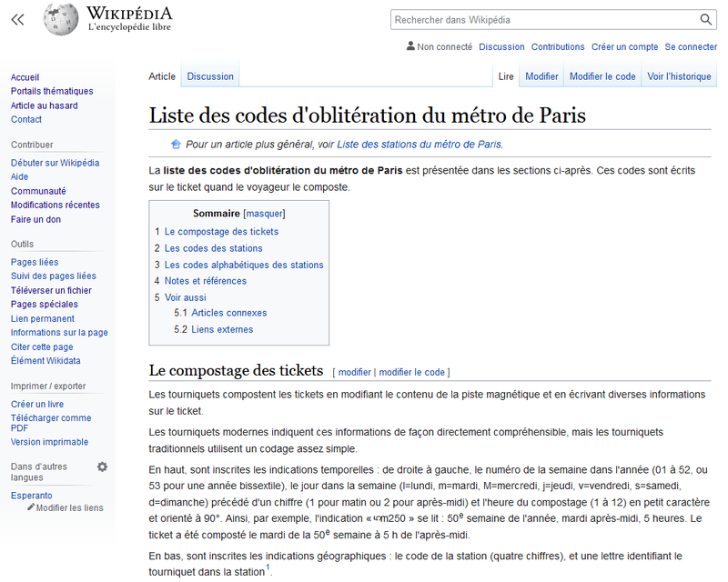Open language settings via the gear icon
This screenshot has height=582, width=728.
pyautogui.click(x=102, y=467)
